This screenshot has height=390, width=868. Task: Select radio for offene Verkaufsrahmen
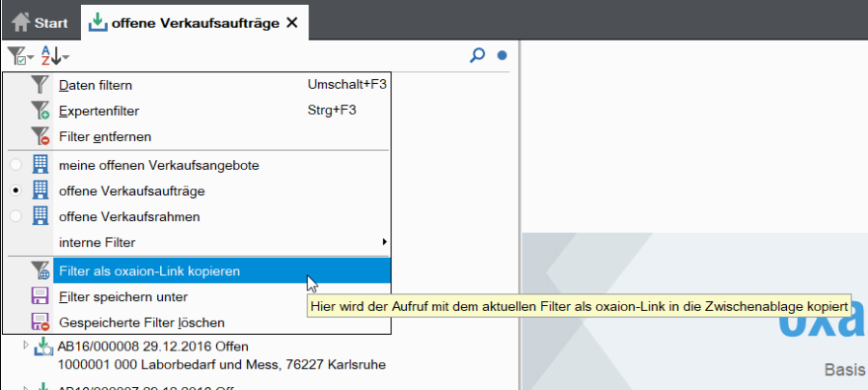[16, 216]
